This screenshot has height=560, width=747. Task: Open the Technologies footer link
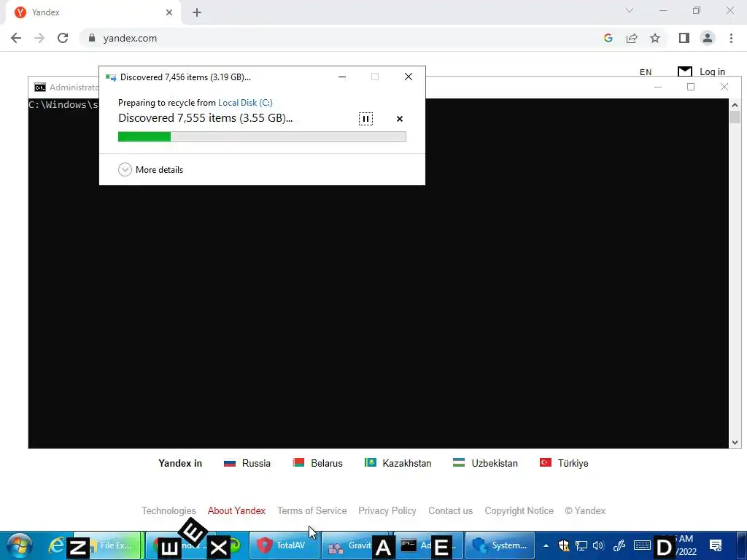(x=169, y=510)
